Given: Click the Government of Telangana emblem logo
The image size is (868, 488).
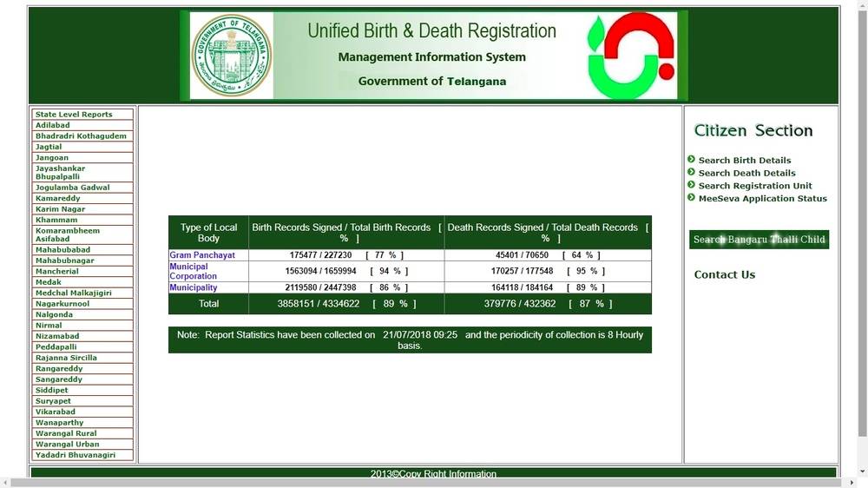Looking at the screenshot, I should (231, 56).
